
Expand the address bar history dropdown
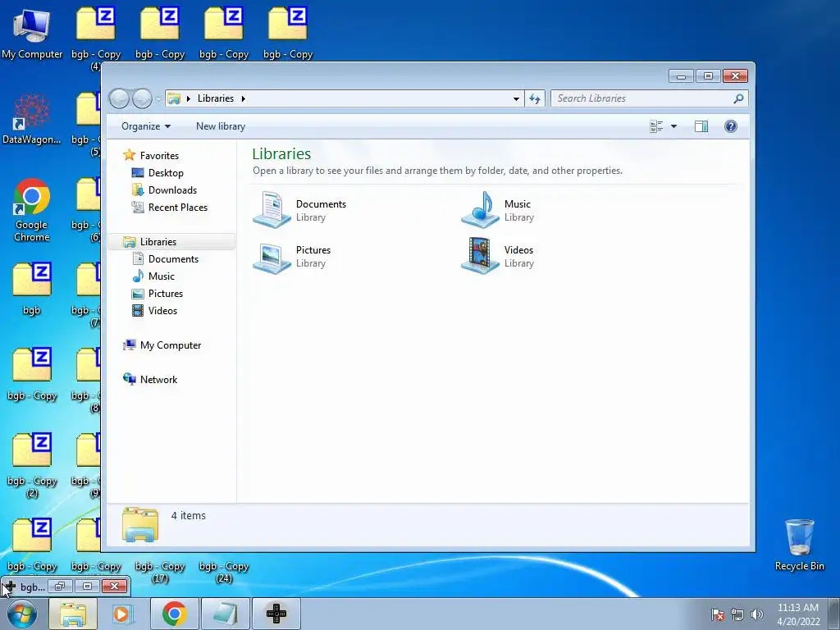pos(516,98)
